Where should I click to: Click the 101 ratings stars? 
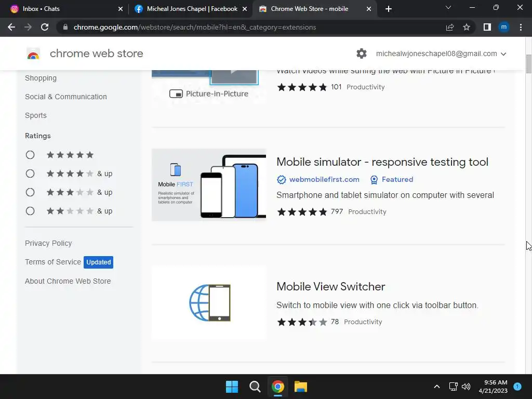[302, 87]
